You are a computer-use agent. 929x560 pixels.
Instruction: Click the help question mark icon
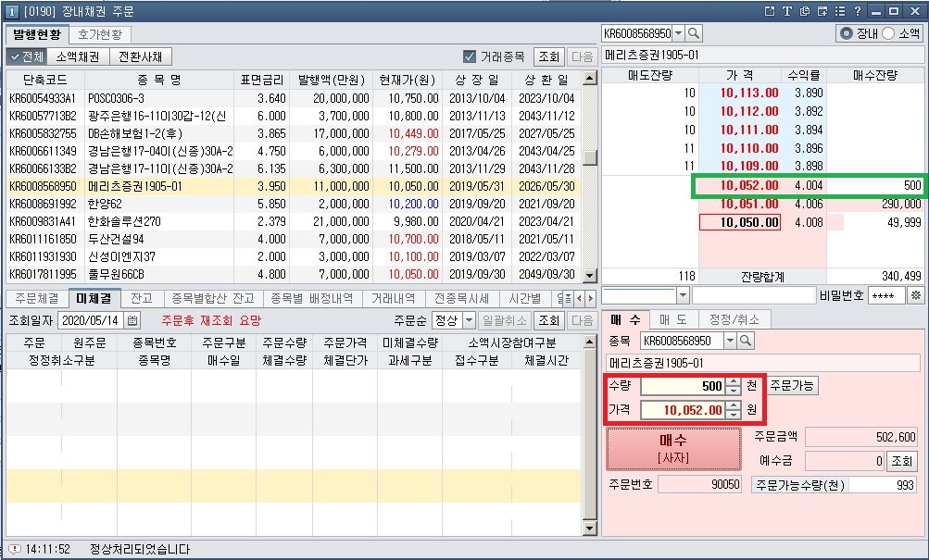[x=858, y=11]
